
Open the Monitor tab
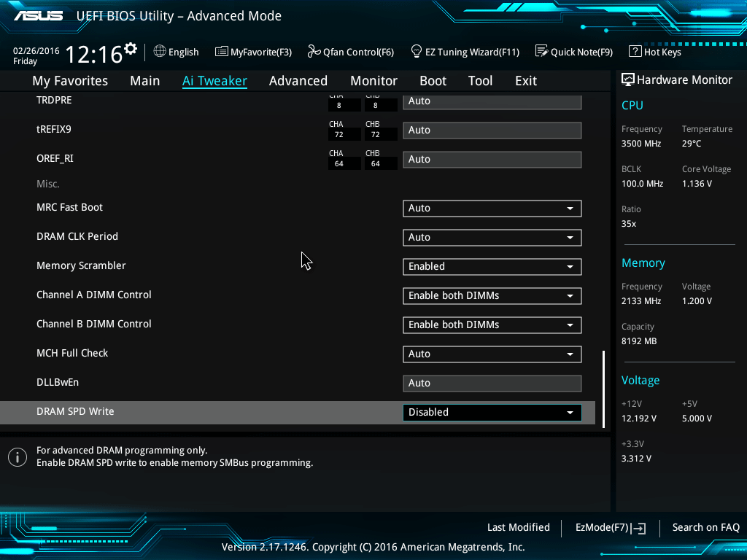[373, 81]
